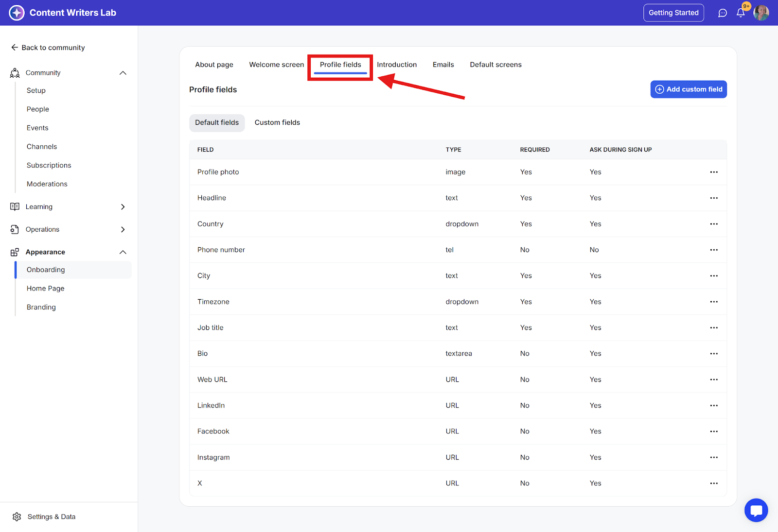This screenshot has height=532, width=778.
Task: Click the Instagram field name
Action: pos(213,457)
